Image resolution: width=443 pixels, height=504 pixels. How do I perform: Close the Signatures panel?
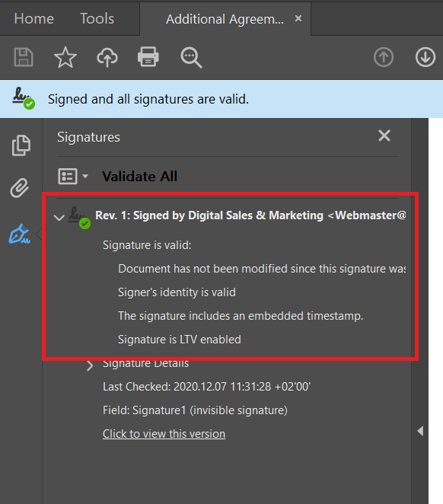tap(384, 136)
